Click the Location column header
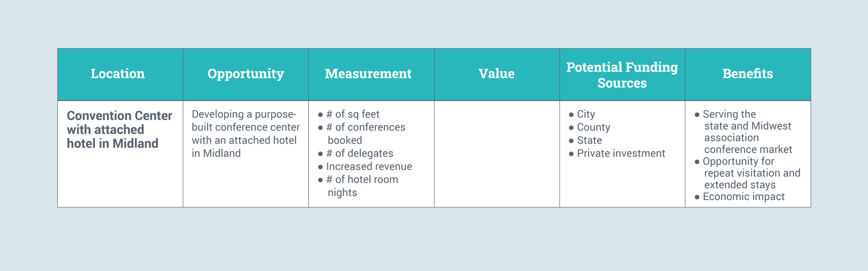Screen dimensions: 868x271 [118, 74]
